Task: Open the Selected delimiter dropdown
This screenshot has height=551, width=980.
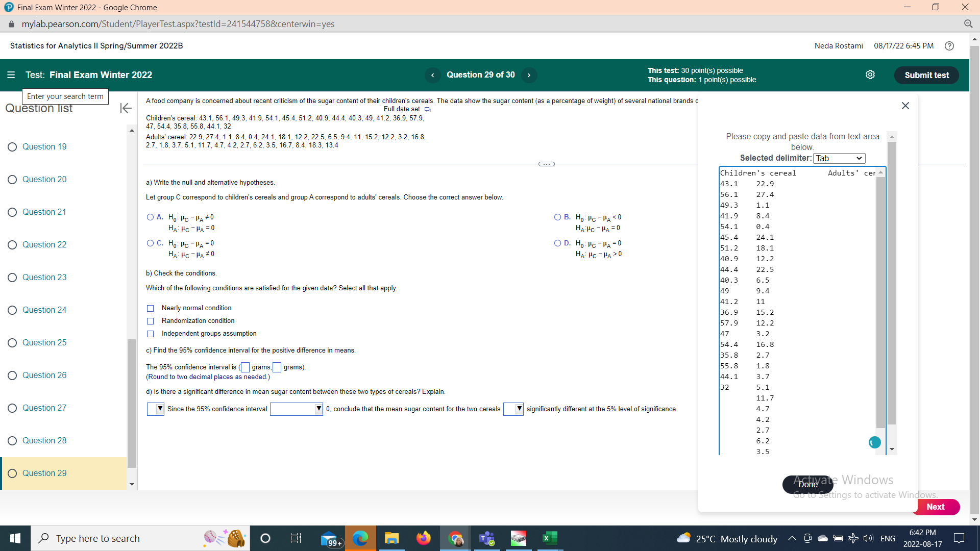Action: click(839, 158)
